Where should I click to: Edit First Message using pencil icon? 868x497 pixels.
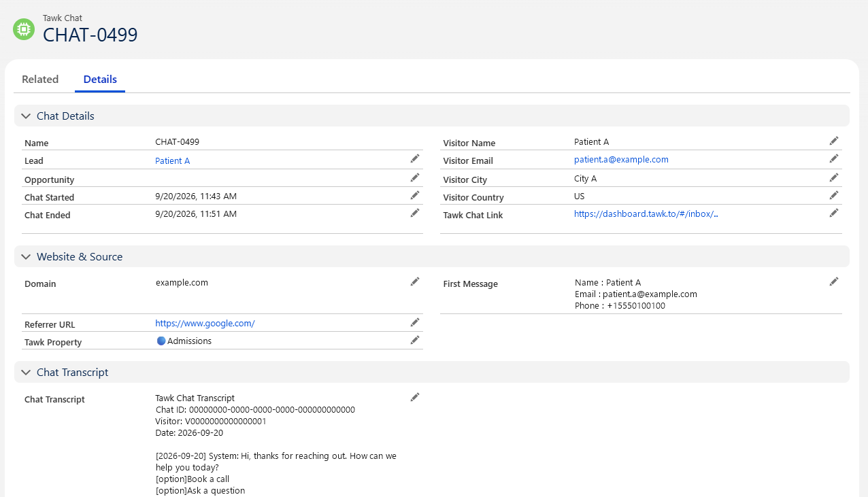pyautogui.click(x=834, y=281)
